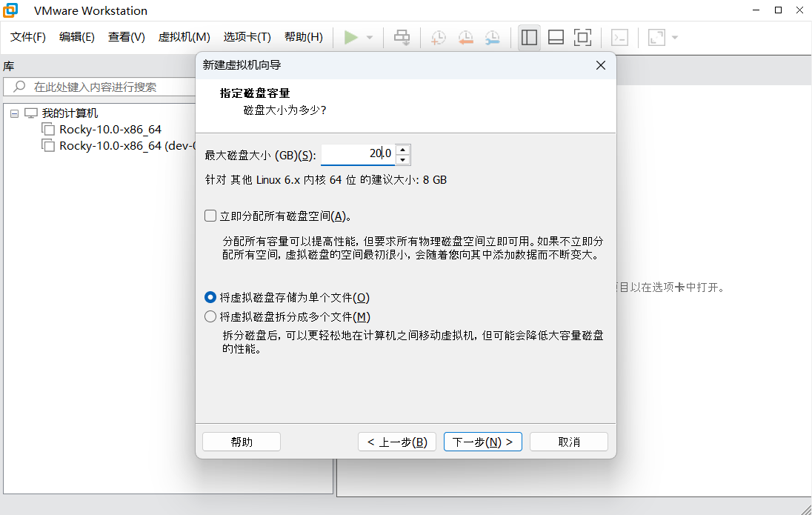This screenshot has height=515, width=812.
Task: Click the library search magnifier icon
Action: point(20,87)
